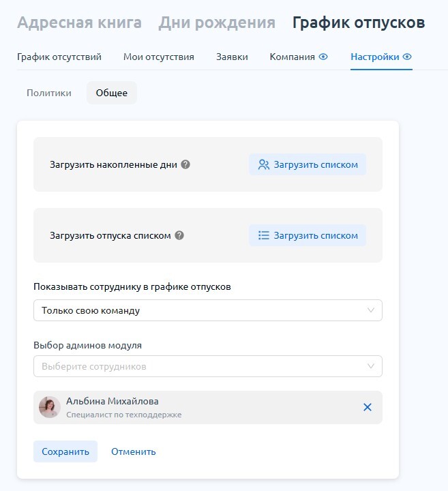Viewport: 448px width, 491px height.
Task: Switch to the Политики sub-tab
Action: pyautogui.click(x=49, y=93)
